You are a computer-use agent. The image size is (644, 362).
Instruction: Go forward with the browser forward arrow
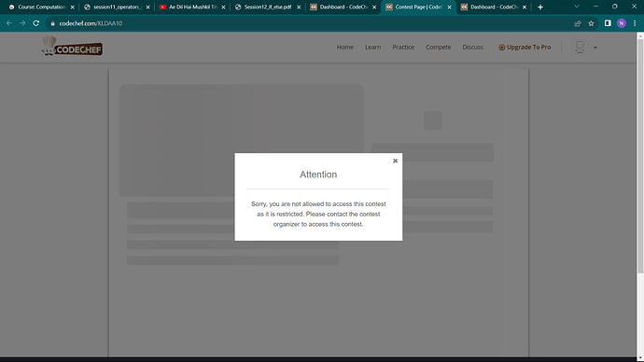pyautogui.click(x=22, y=23)
